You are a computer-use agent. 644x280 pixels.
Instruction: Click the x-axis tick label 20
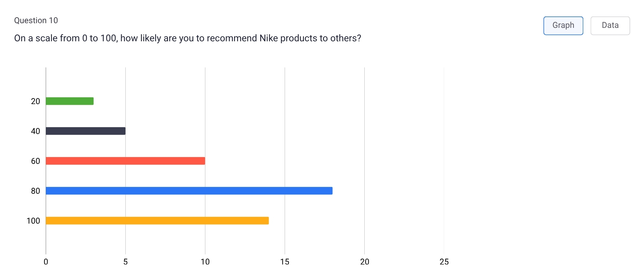[x=365, y=262]
